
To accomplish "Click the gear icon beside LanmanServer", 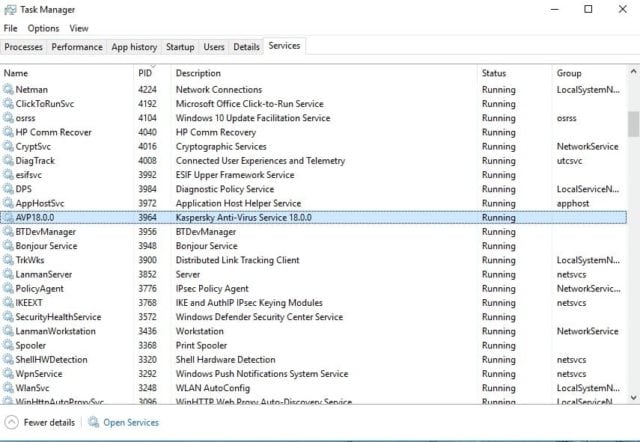I will pos(8,274).
